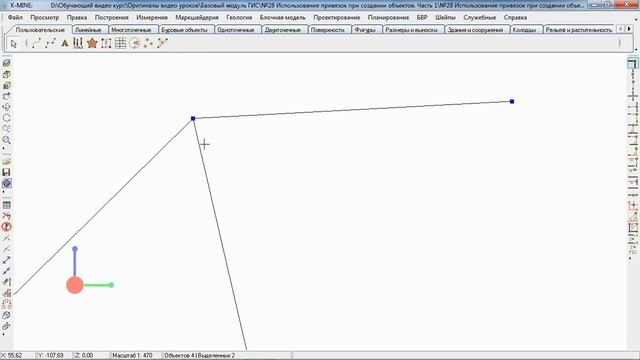The image size is (640, 360).
Task: Open the Правка menu
Action: click(x=77, y=18)
